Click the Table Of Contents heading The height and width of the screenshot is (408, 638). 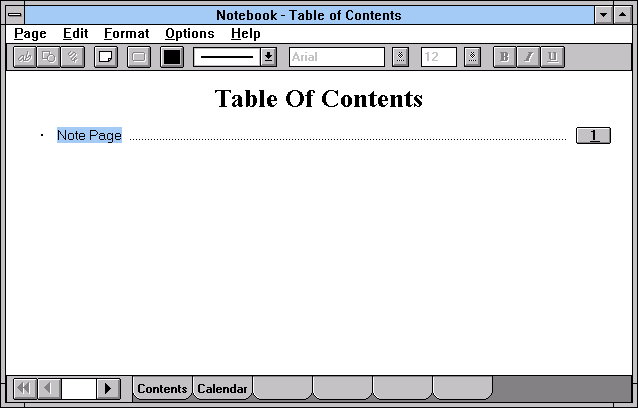[x=319, y=99]
